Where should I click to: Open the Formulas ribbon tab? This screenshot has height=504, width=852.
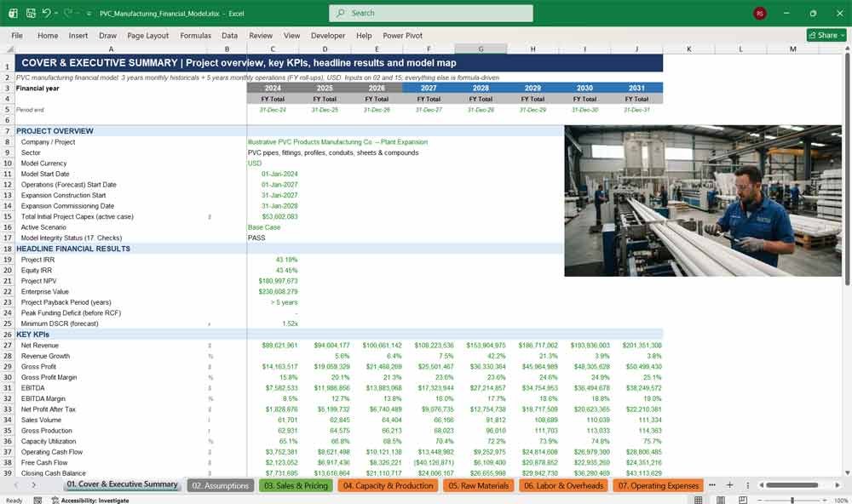tap(196, 35)
